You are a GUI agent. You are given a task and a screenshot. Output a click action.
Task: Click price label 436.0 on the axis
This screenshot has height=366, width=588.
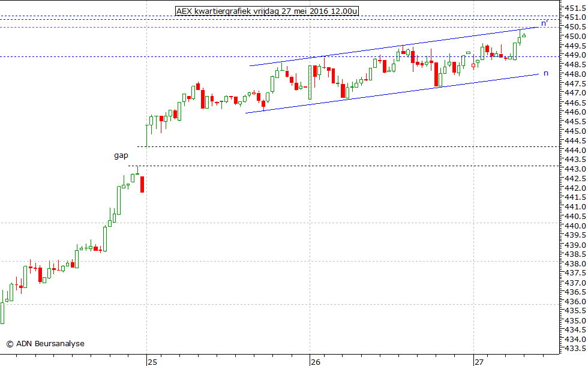click(575, 302)
